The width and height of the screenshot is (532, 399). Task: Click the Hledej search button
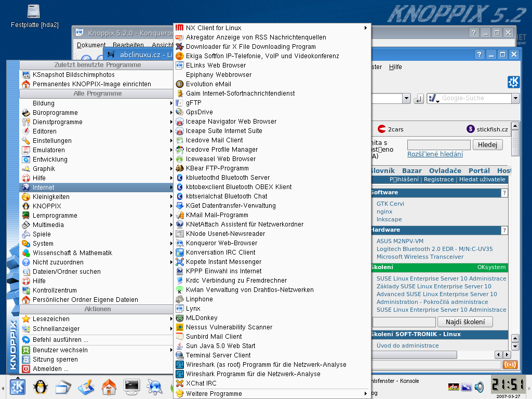[487, 145]
